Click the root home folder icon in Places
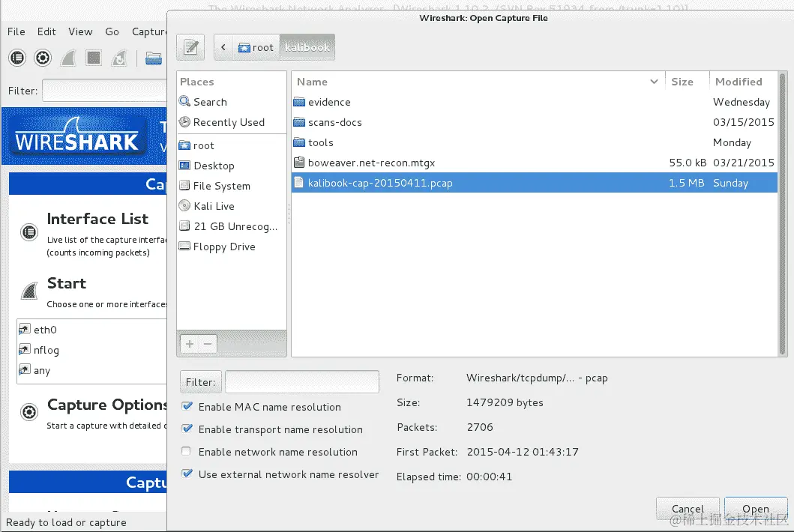The width and height of the screenshot is (794, 532). [185, 146]
